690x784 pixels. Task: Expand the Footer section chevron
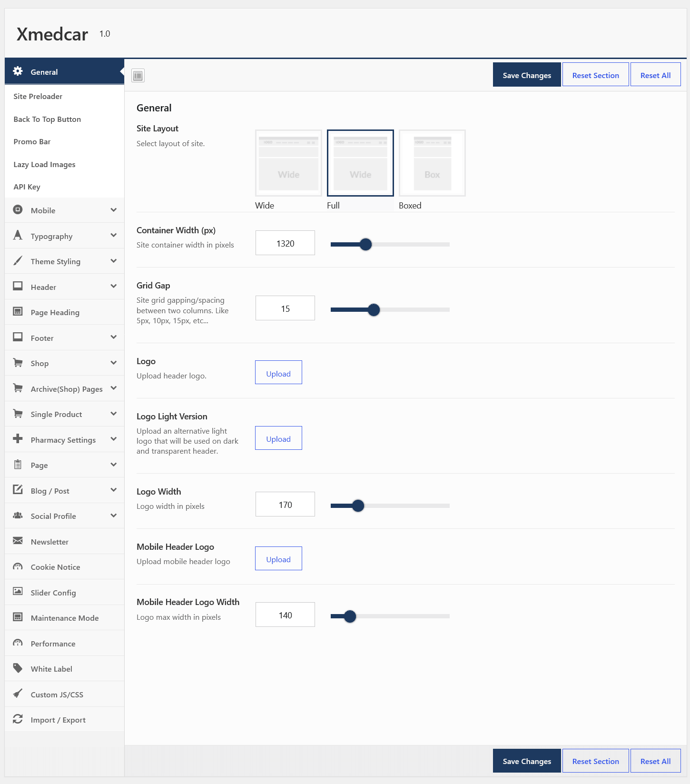(113, 337)
